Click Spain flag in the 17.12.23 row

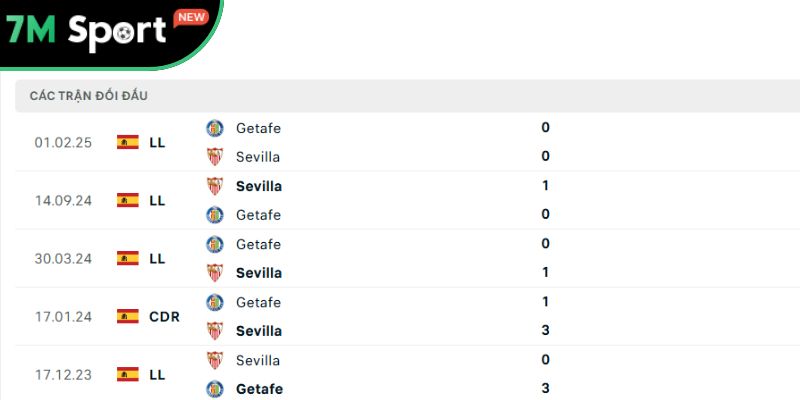[x=128, y=374]
